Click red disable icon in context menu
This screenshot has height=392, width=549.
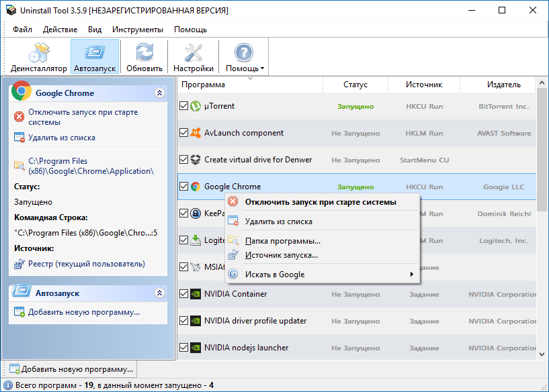click(233, 201)
